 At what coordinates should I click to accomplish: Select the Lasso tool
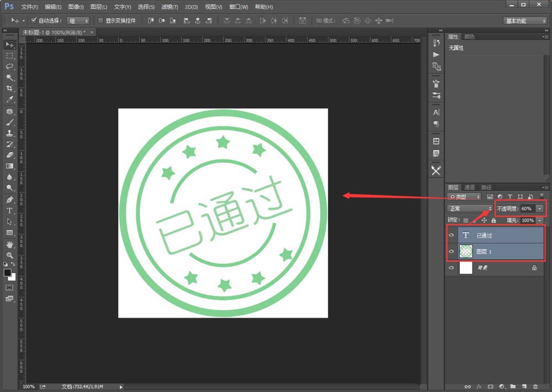8,67
